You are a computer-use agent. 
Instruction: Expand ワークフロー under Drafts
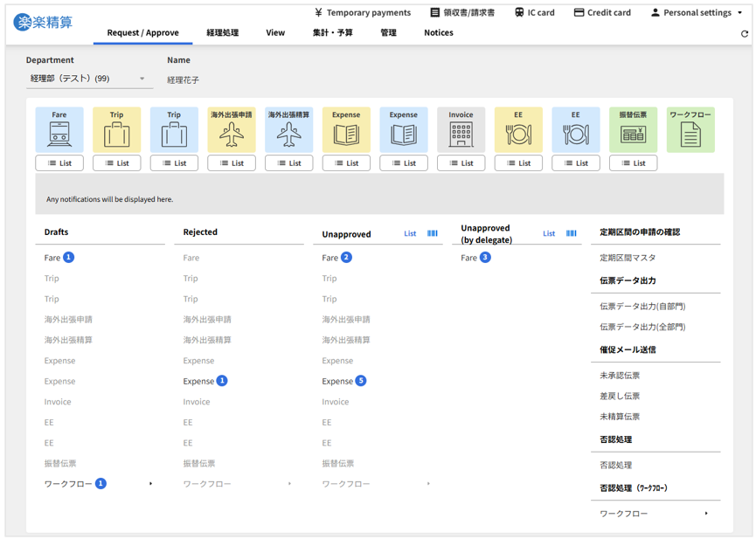[x=150, y=484]
